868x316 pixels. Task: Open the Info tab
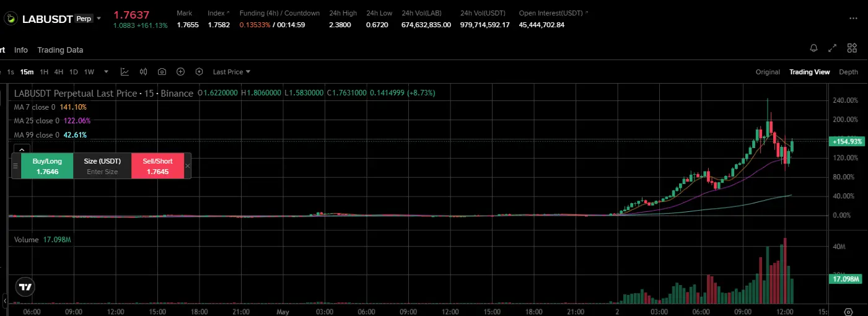(x=21, y=50)
